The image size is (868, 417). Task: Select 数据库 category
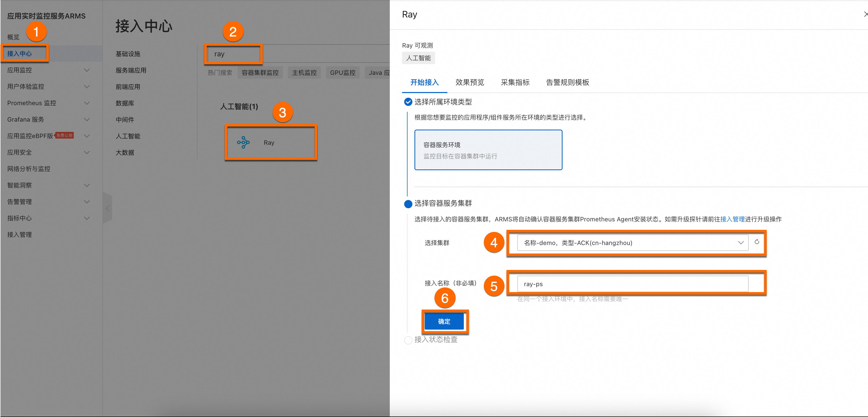125,103
